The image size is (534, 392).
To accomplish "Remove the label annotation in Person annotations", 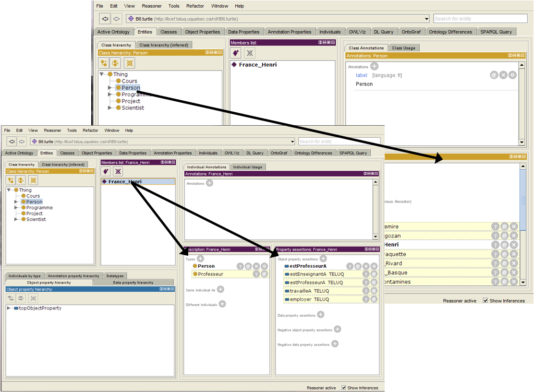I will pyautogui.click(x=503, y=75).
